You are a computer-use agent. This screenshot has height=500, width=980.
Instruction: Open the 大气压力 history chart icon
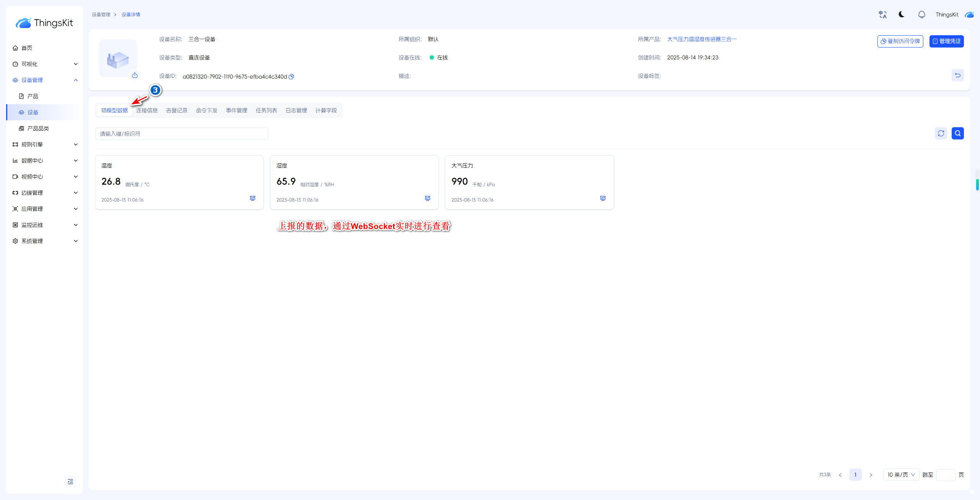point(603,198)
